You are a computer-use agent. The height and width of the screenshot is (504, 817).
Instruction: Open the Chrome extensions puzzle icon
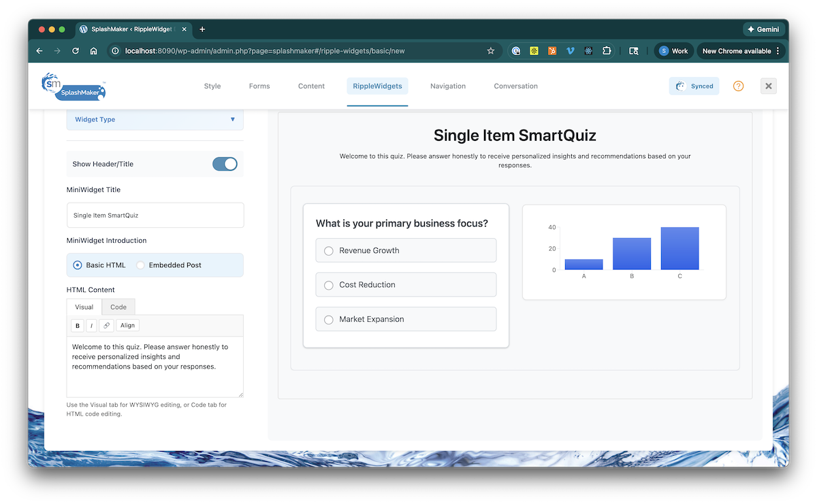pos(606,51)
